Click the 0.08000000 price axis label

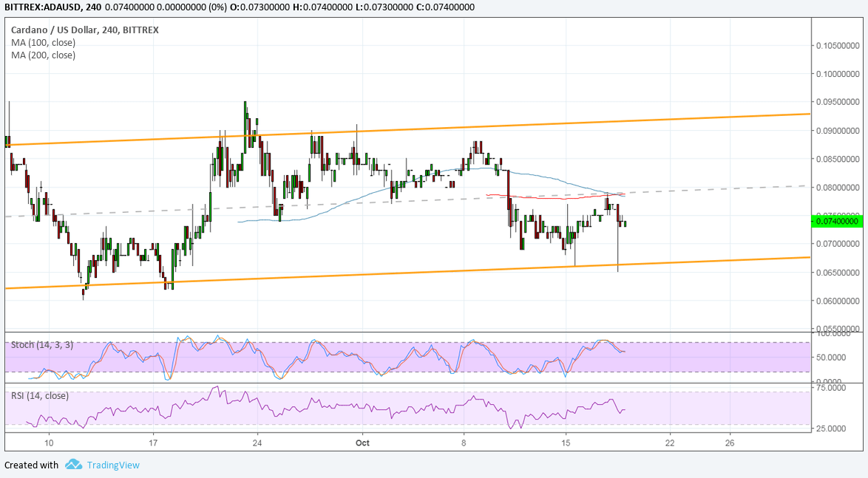tap(838, 188)
